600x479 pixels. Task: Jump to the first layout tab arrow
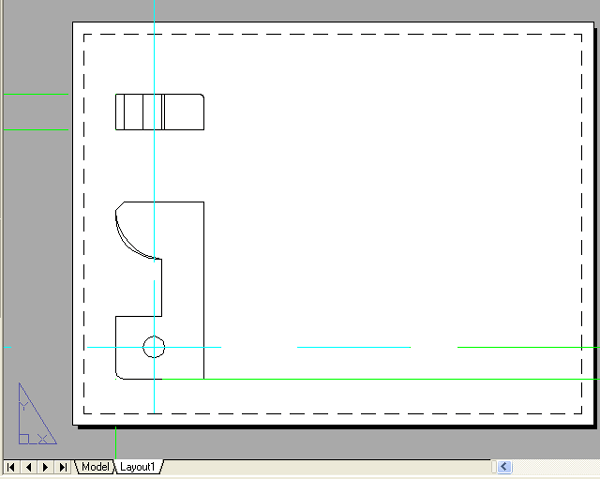coord(12,467)
